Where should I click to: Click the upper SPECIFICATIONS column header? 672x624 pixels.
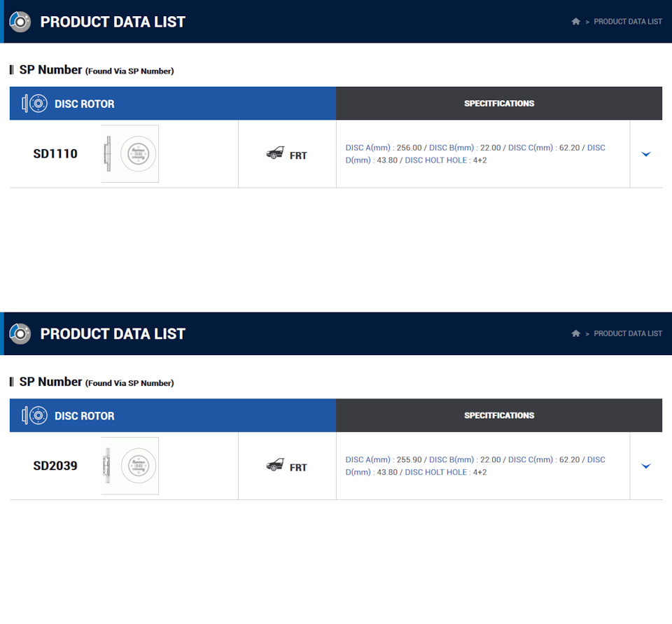coord(499,104)
